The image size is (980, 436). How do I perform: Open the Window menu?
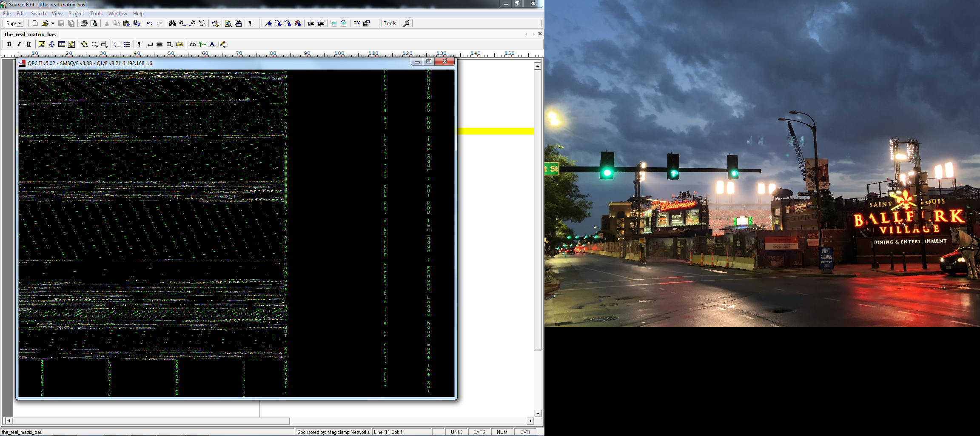point(118,14)
